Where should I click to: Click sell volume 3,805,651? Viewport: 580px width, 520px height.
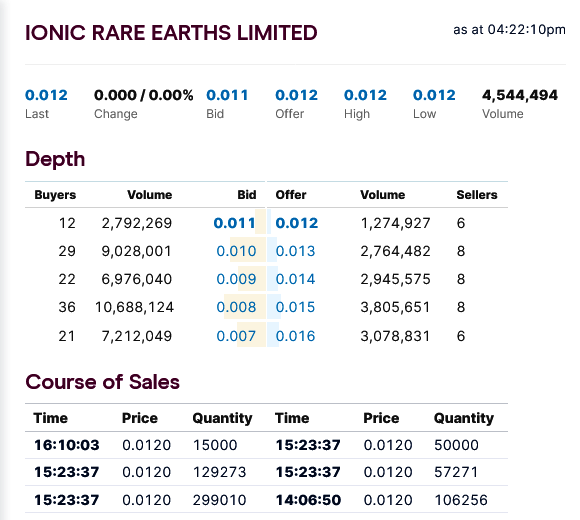tap(395, 307)
